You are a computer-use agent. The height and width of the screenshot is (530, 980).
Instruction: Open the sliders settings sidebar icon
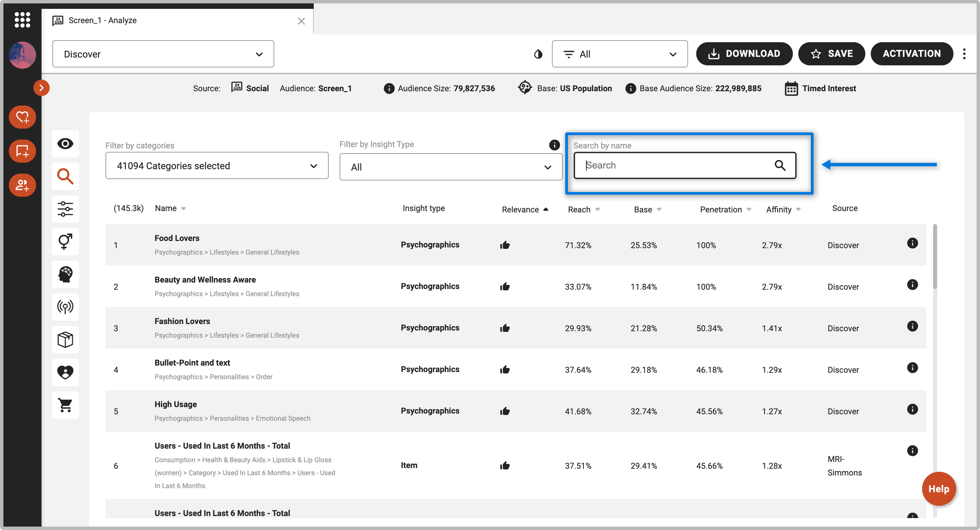click(65, 209)
